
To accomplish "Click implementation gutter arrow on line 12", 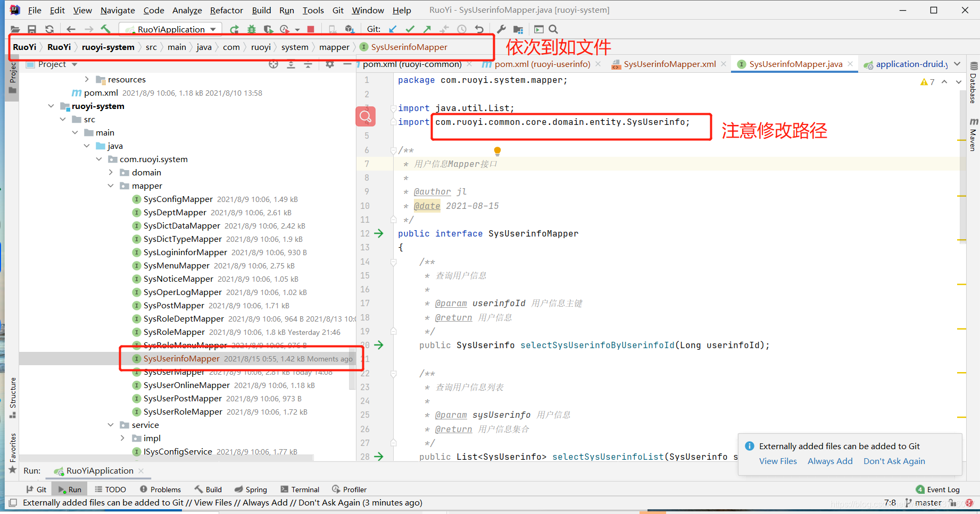I will 379,233.
